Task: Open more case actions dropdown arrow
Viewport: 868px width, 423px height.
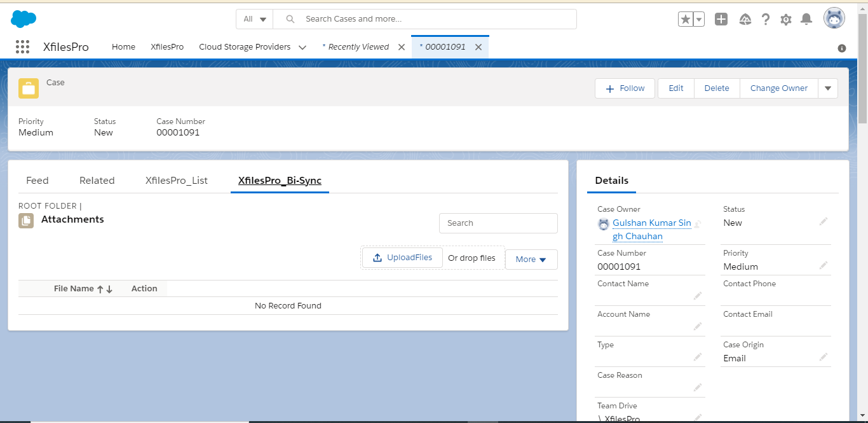Action: point(828,88)
